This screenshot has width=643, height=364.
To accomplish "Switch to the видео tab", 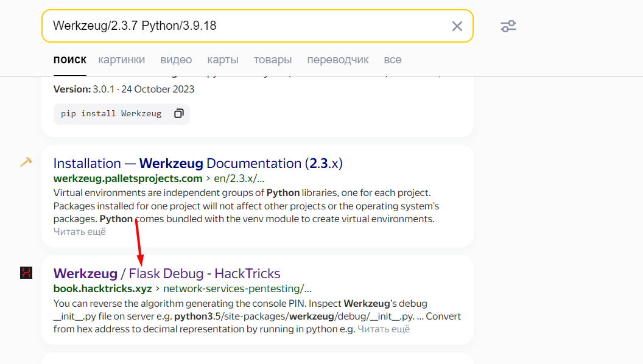I will pyautogui.click(x=176, y=60).
